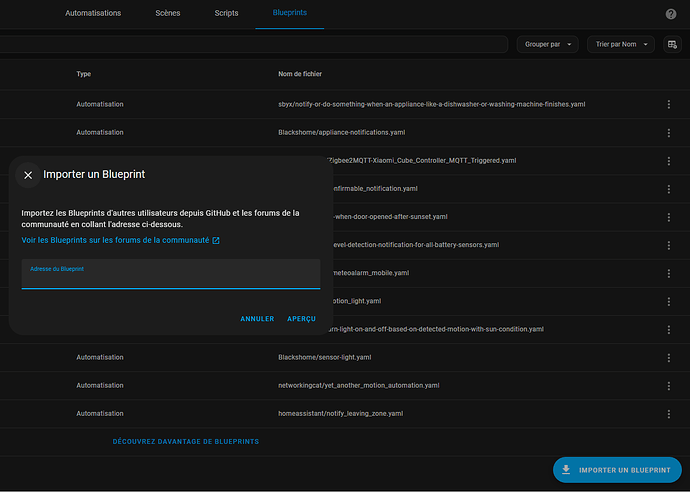Open three-dot menu for sbyx dishwasher blueprint
Image resolution: width=690 pixels, height=492 pixels.
(669, 104)
